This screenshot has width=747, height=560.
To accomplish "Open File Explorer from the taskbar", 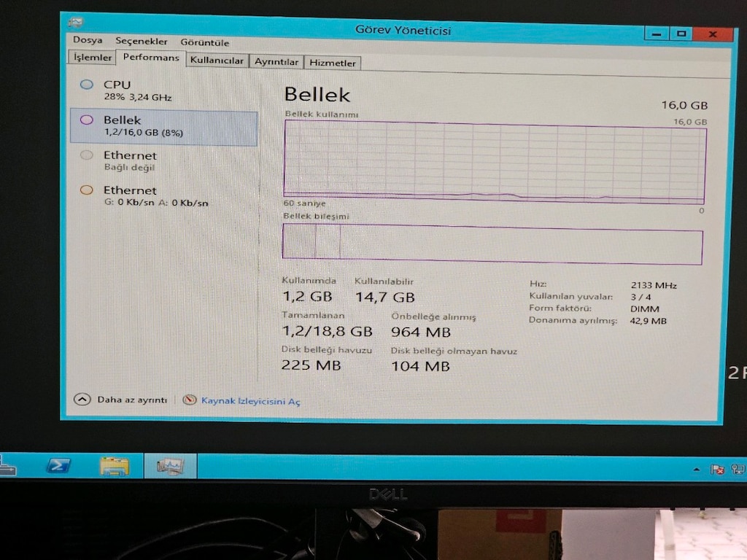I will 115,466.
